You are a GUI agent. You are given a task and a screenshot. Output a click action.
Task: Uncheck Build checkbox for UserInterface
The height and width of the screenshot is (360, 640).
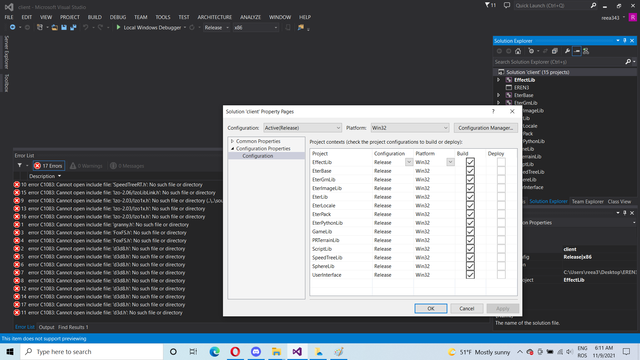470,275
